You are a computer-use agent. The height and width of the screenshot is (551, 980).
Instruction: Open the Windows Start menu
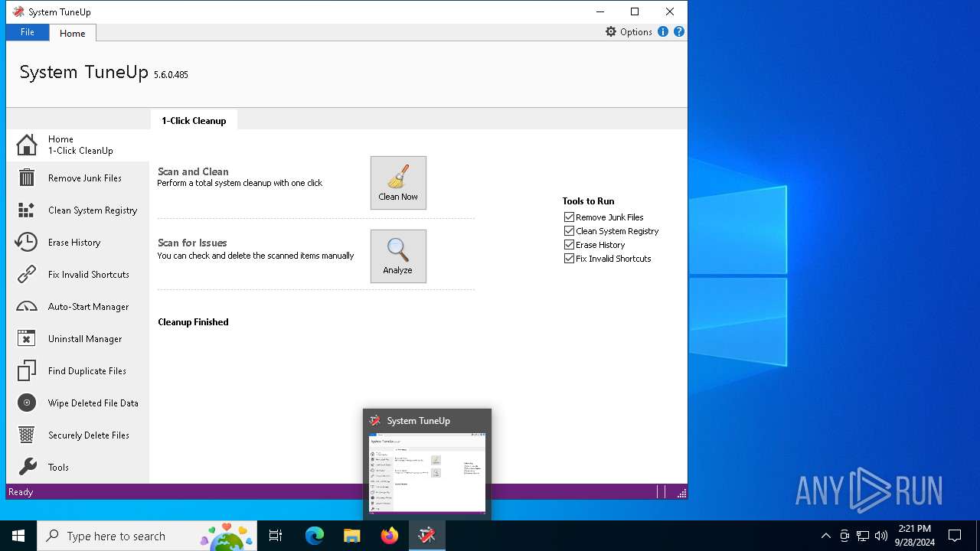pyautogui.click(x=18, y=536)
